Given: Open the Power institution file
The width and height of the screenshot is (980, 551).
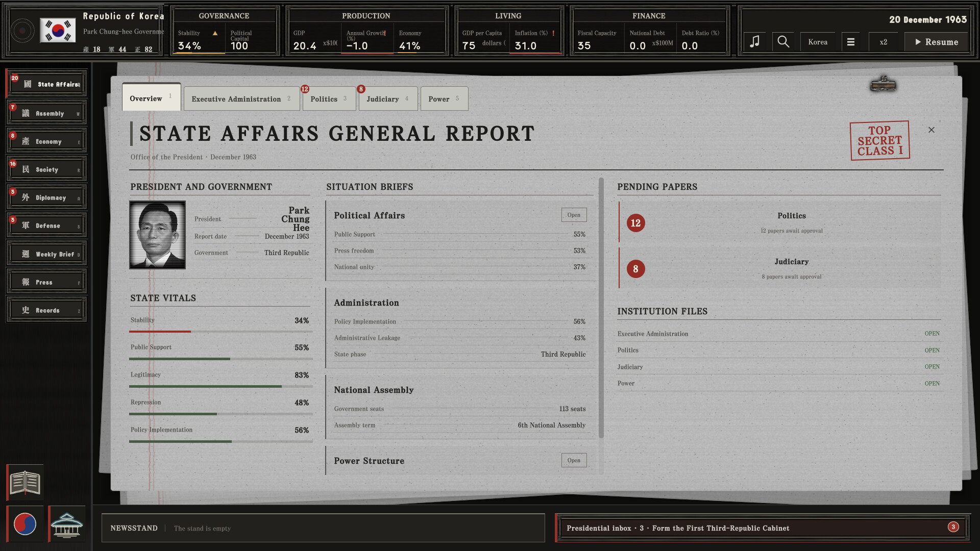Looking at the screenshot, I should coord(779,383).
